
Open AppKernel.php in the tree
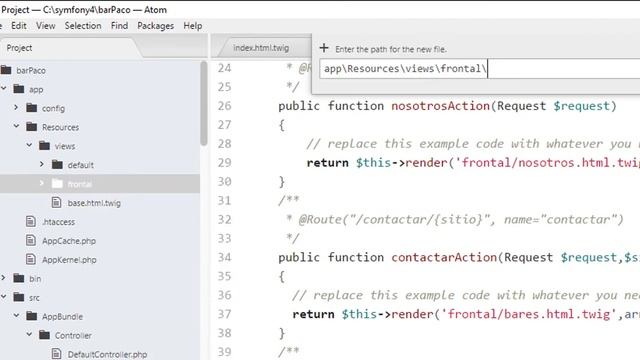pyautogui.click(x=69, y=260)
